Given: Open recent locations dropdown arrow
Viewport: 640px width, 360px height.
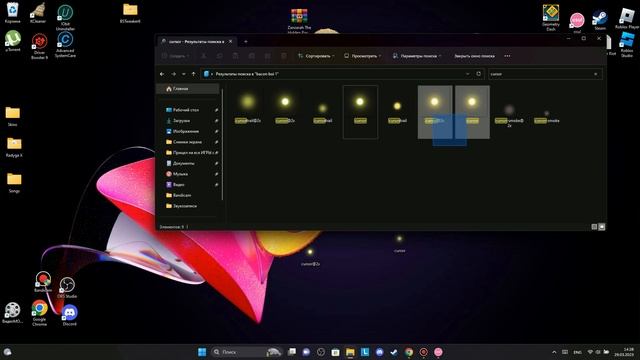Looking at the screenshot, I should (184, 74).
